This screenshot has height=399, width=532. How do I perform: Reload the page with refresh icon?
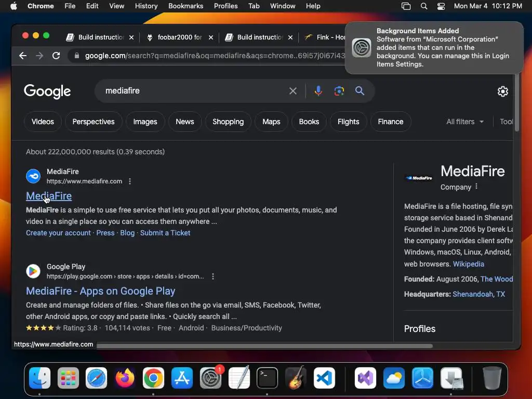pyautogui.click(x=56, y=56)
